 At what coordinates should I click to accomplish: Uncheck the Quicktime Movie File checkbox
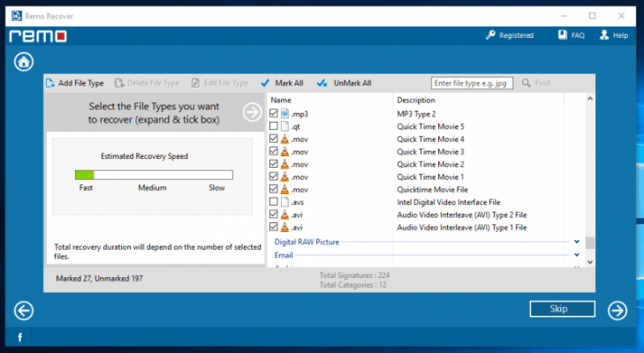pyautogui.click(x=274, y=189)
